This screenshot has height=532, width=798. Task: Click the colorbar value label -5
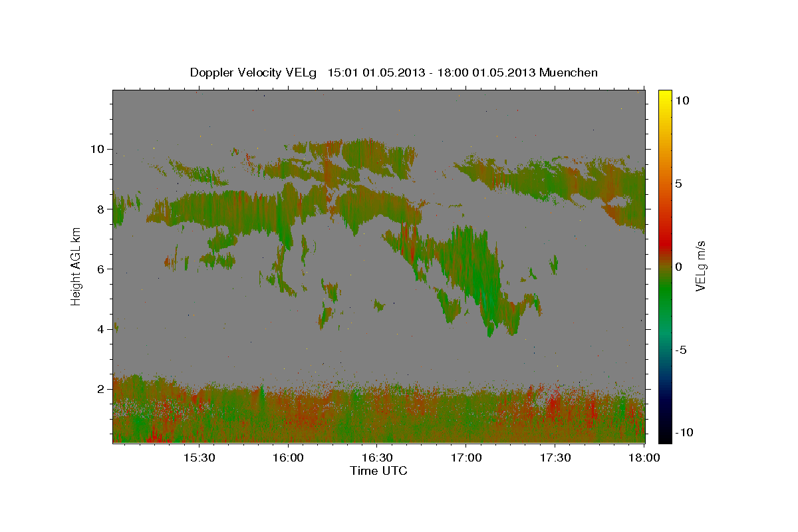tap(680, 349)
